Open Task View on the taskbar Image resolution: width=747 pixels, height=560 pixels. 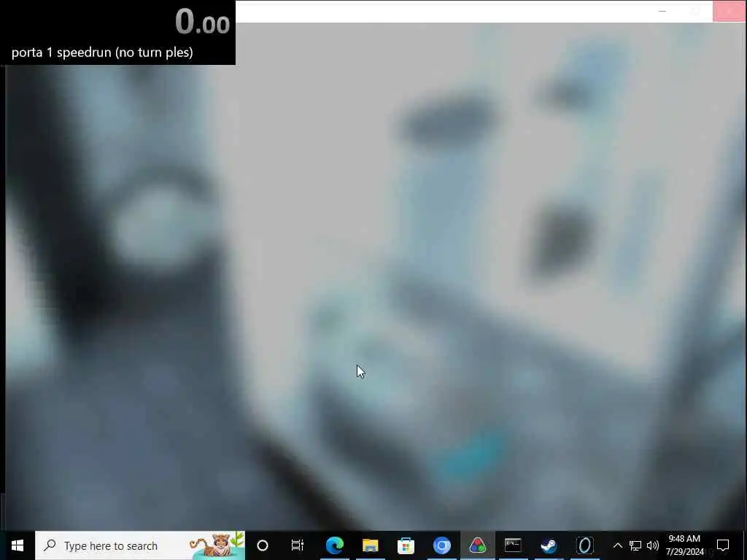click(298, 545)
